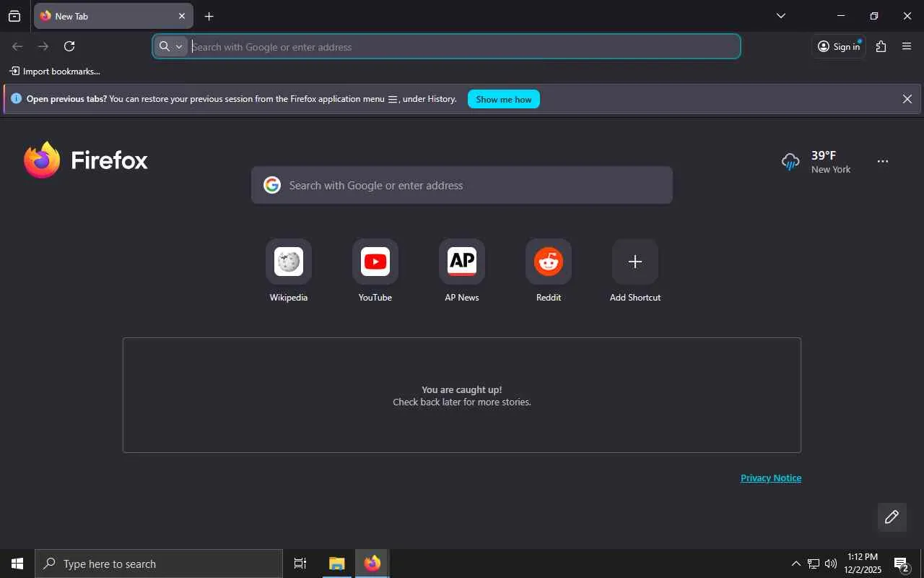Click Import bookmarks in the bookmarks toolbar
The height and width of the screenshot is (578, 924).
55,72
